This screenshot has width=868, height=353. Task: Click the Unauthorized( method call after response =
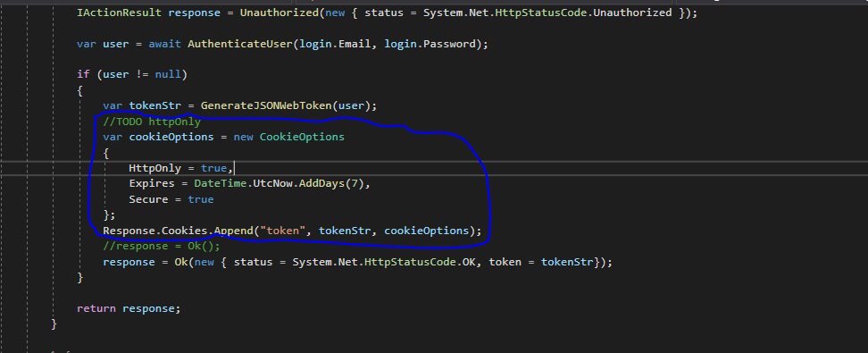click(x=280, y=13)
